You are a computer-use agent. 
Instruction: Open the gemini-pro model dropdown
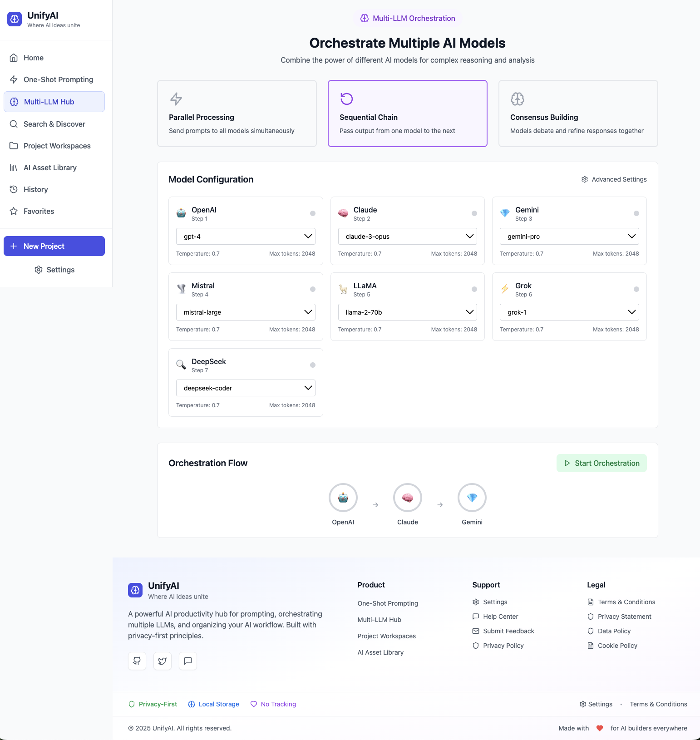(569, 237)
